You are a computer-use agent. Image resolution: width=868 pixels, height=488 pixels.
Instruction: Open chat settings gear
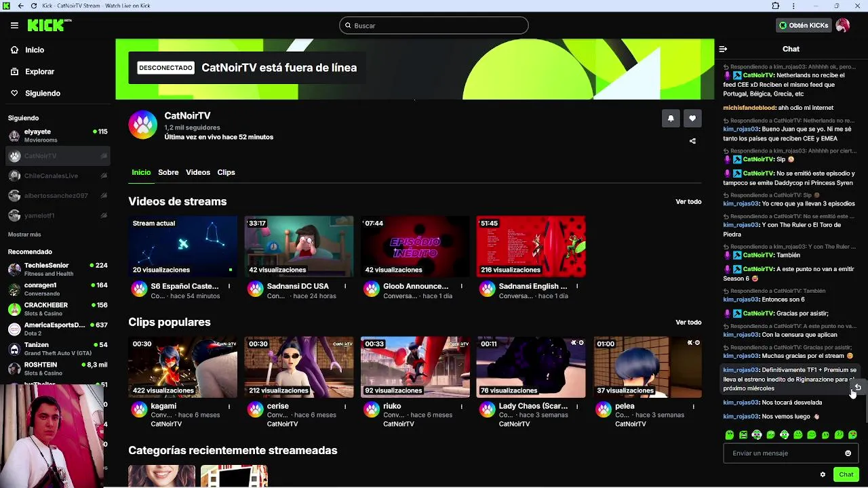(x=823, y=474)
